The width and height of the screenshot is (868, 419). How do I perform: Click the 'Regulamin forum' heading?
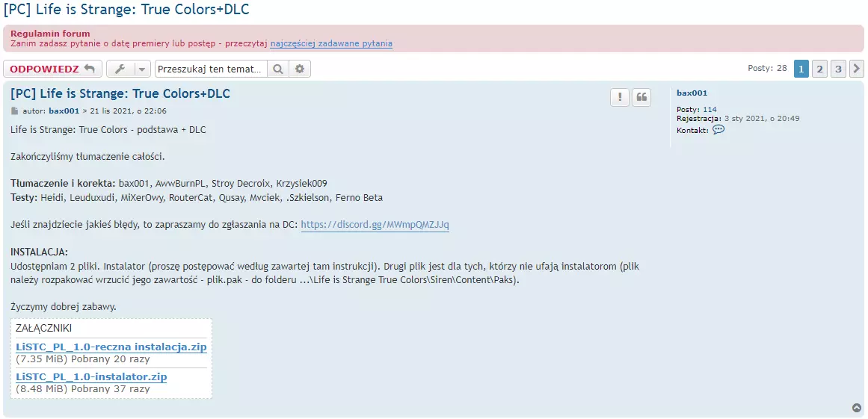click(50, 33)
